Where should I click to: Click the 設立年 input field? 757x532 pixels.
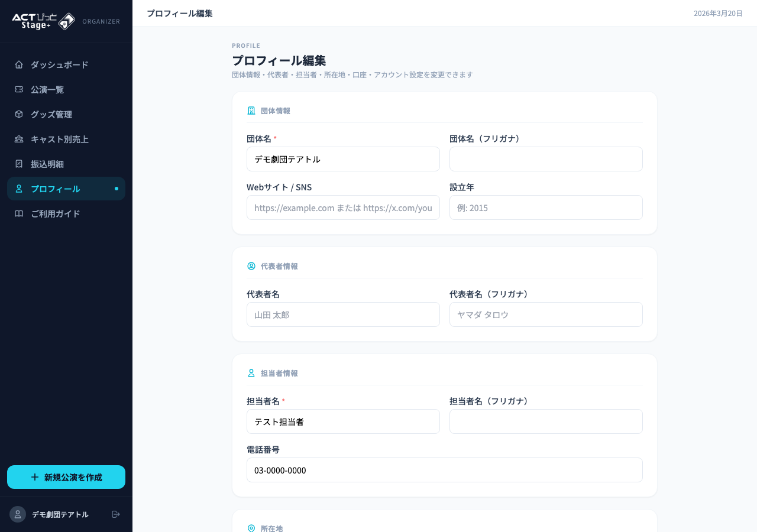(546, 207)
